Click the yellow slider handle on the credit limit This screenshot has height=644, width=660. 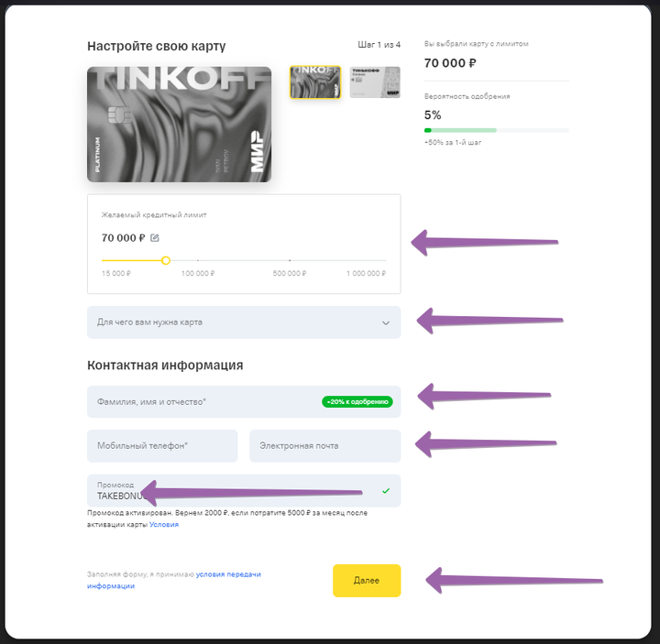coord(166,261)
